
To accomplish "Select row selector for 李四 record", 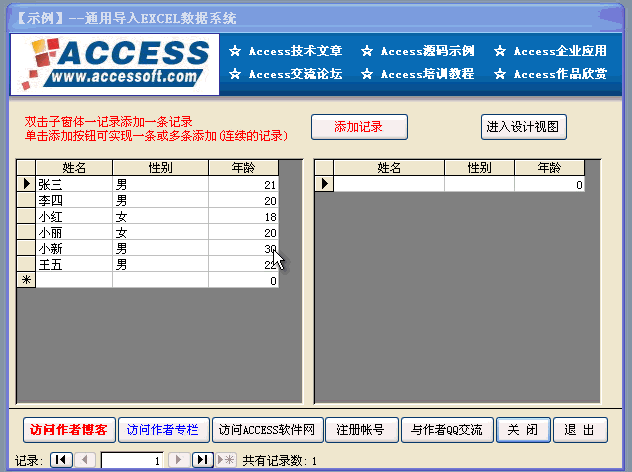I will 26,200.
